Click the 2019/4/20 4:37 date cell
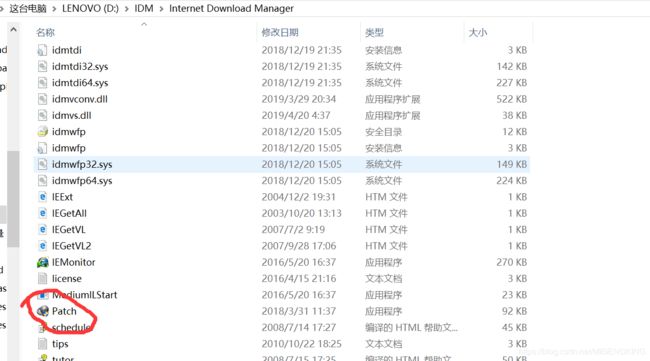Screen dimensions: 650x361 coord(296,115)
